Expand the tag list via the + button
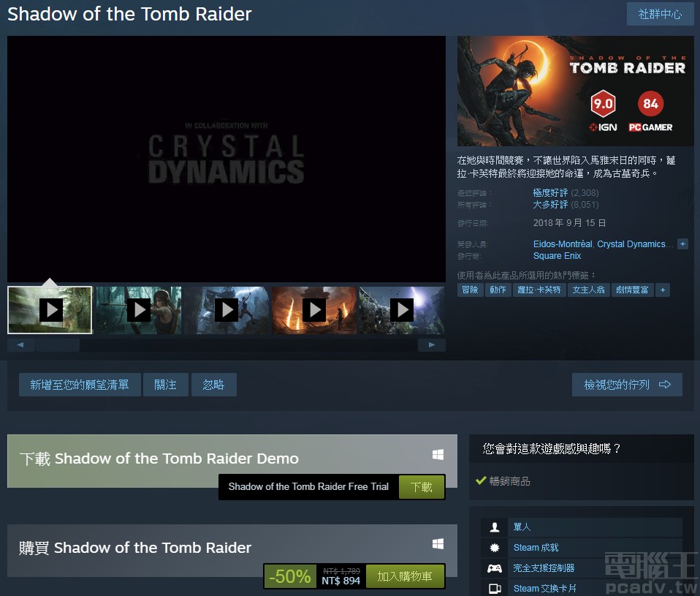 tap(662, 290)
